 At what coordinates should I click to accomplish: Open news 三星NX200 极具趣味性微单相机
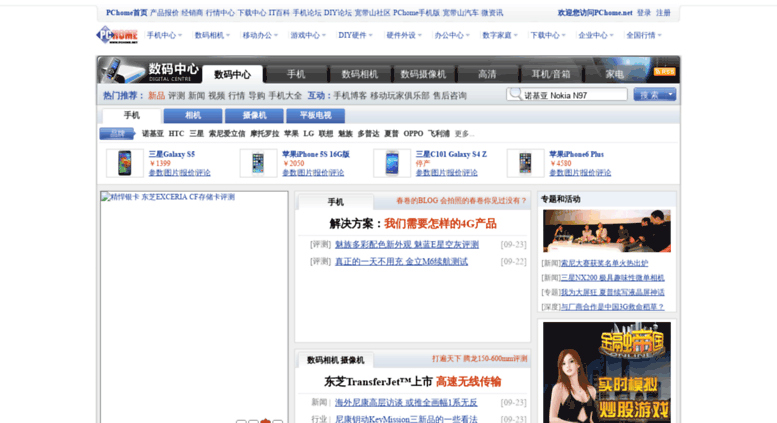[x=612, y=278]
